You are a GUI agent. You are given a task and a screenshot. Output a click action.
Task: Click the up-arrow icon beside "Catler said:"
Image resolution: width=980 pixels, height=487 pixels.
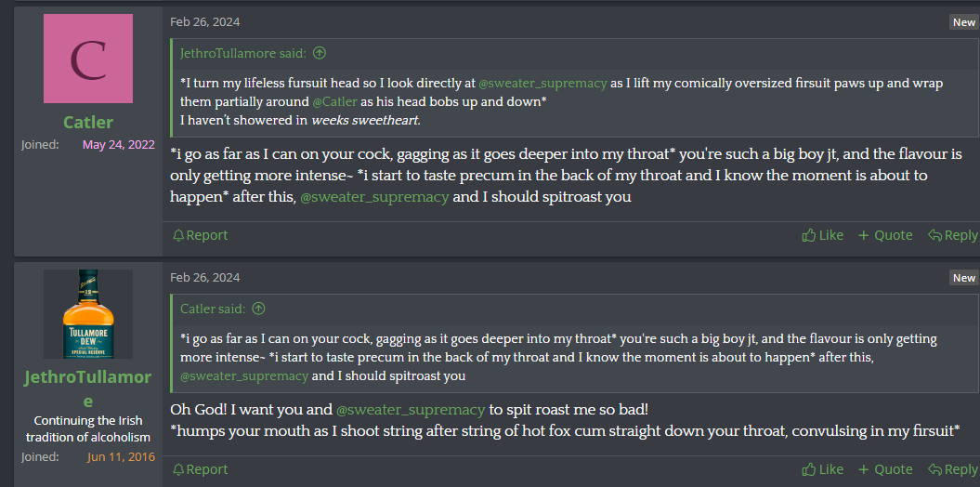pyautogui.click(x=258, y=309)
